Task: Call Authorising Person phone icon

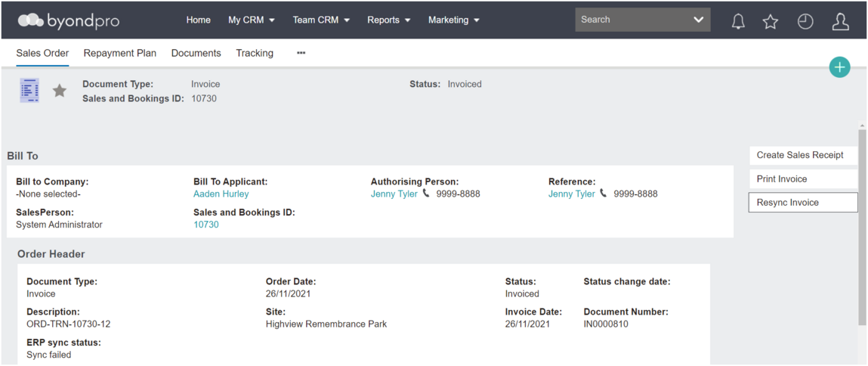Action: (426, 194)
